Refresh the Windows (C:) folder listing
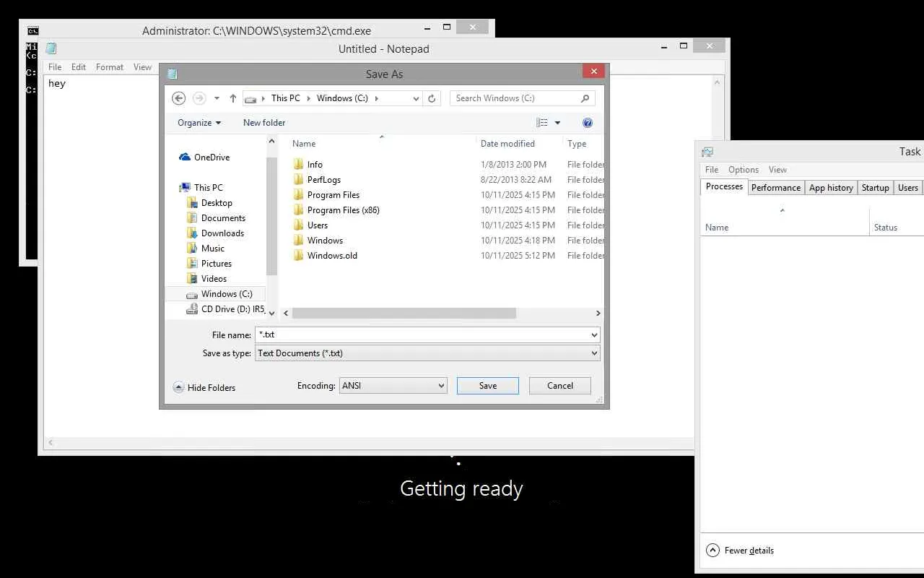Image resolution: width=924 pixels, height=578 pixels. (432, 98)
